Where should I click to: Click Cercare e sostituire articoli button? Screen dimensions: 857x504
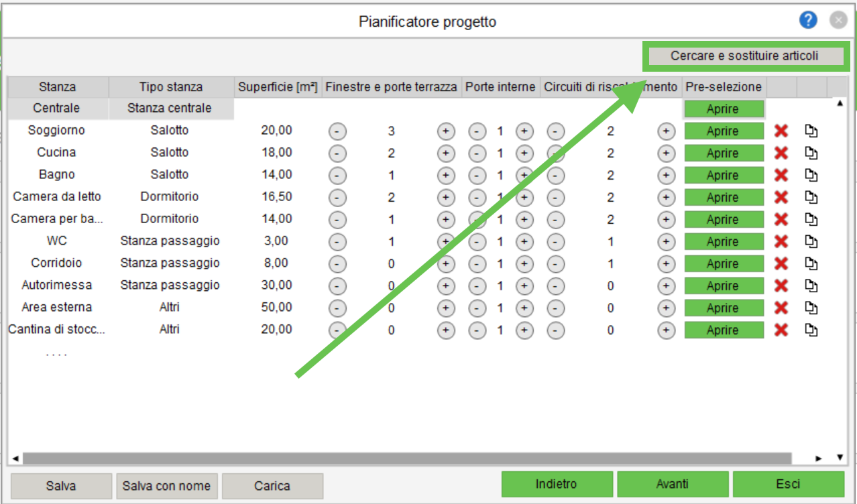click(744, 56)
